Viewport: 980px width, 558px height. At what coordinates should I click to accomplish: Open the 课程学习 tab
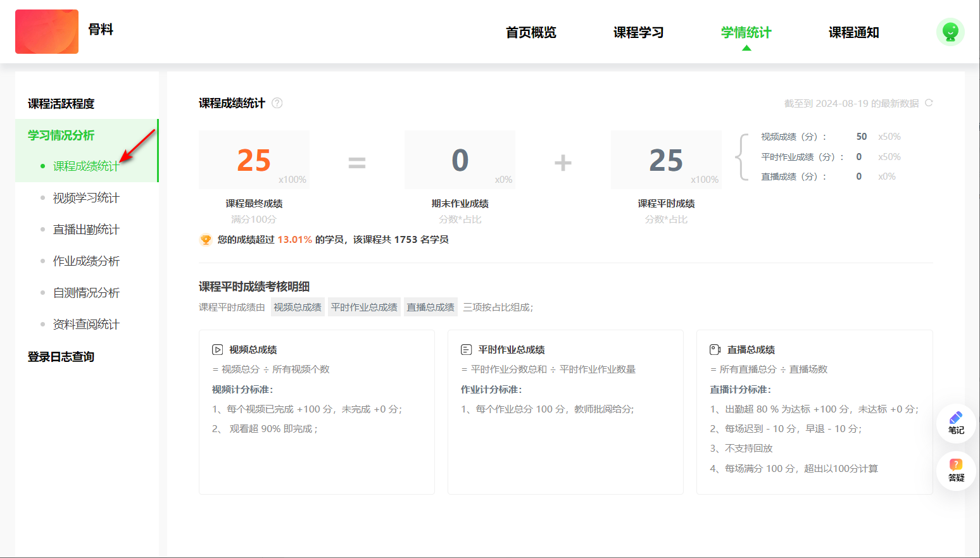pyautogui.click(x=638, y=32)
